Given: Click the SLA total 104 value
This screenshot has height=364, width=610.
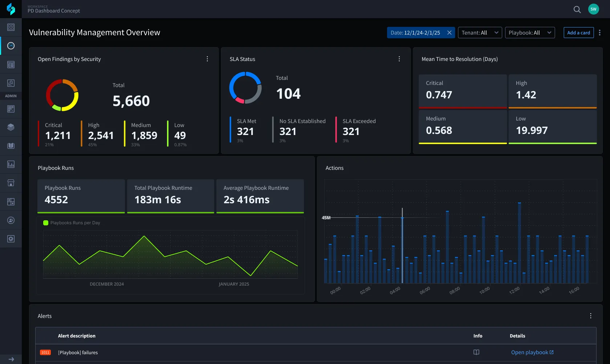Looking at the screenshot, I should (x=288, y=94).
